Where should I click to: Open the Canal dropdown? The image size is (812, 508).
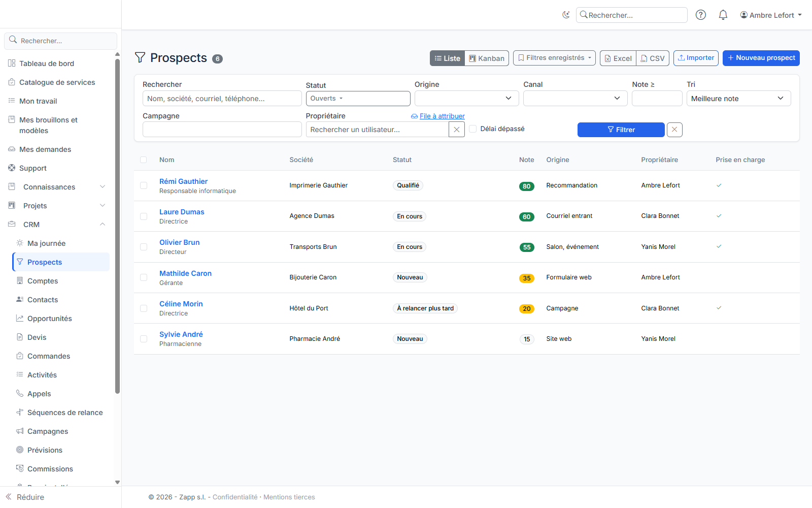(576, 98)
